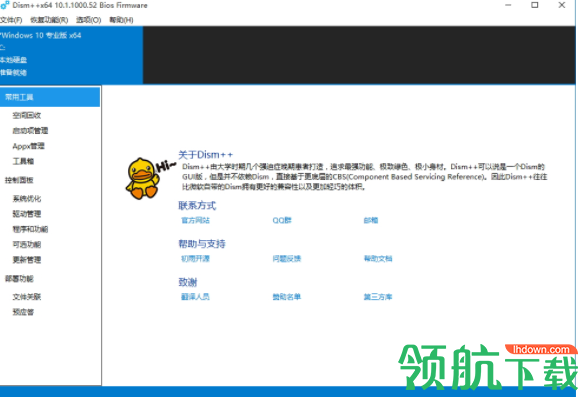Open 启动项管理 in the sidebar
The height and width of the screenshot is (397, 578).
pos(30,130)
